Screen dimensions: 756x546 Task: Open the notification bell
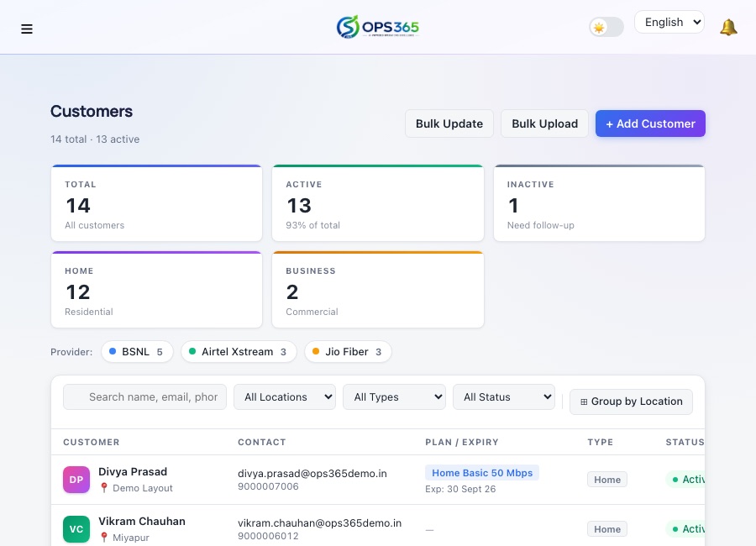pyautogui.click(x=728, y=28)
